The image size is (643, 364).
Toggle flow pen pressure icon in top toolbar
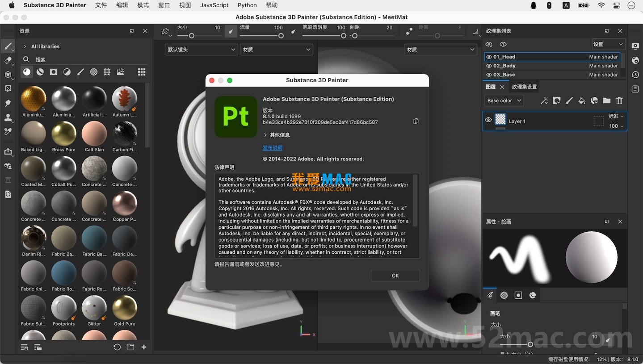(x=294, y=31)
